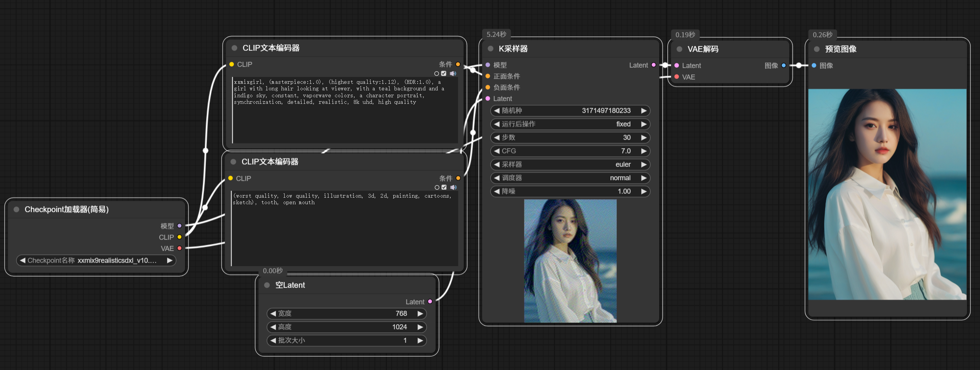The height and width of the screenshot is (370, 980).
Task: Increase 步数 with its right arrow
Action: pyautogui.click(x=644, y=138)
